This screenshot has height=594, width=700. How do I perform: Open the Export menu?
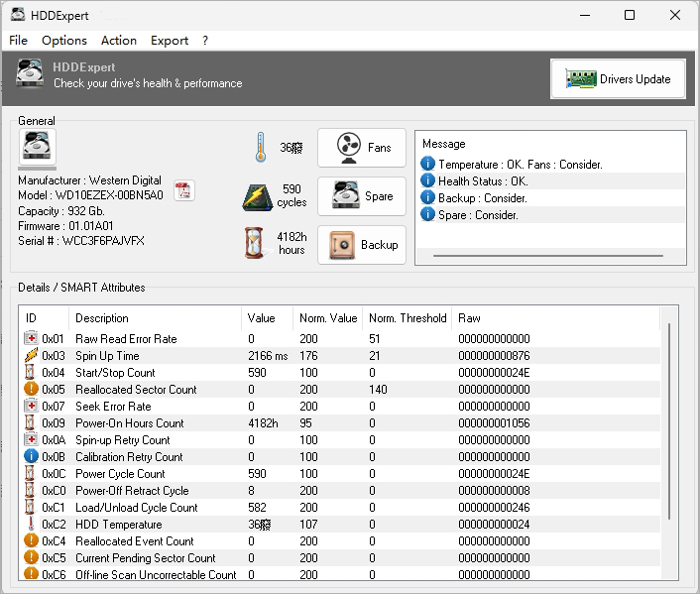(x=170, y=41)
